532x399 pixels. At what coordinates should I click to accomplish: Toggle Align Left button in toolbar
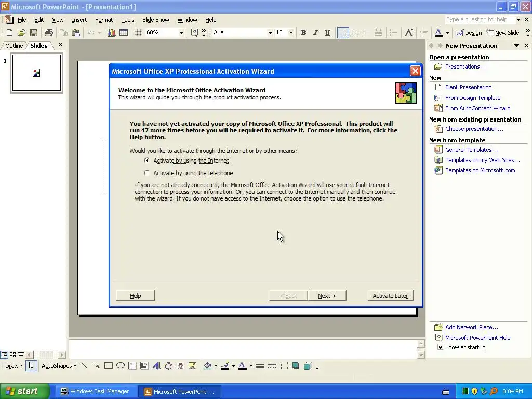point(343,33)
